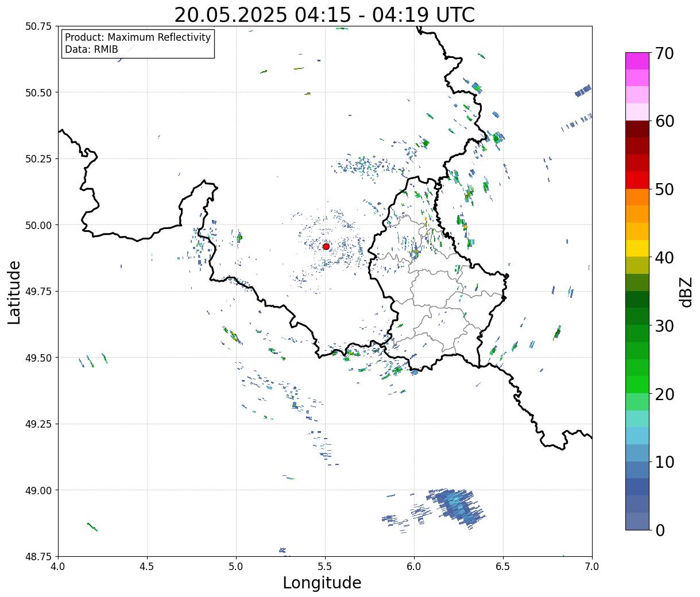Click the turquoise colorbar swatch below 20
Screen dimensions: 700x597
tap(637, 418)
